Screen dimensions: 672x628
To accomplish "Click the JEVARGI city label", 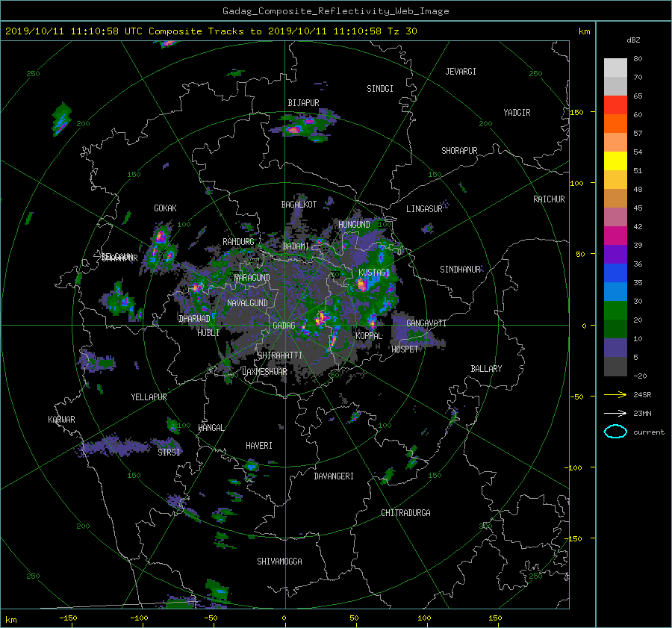I will (461, 72).
